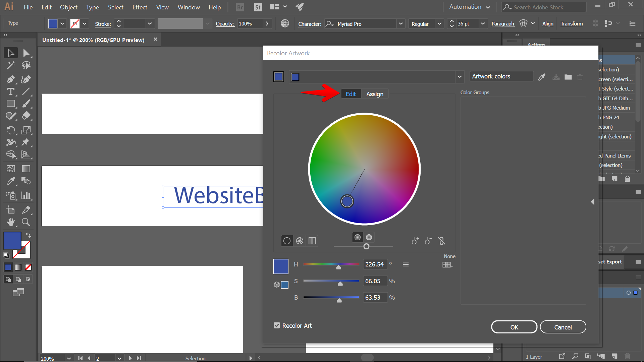Select the Magic Wand tool
Viewport: 644px width, 362px height.
tap(10, 65)
